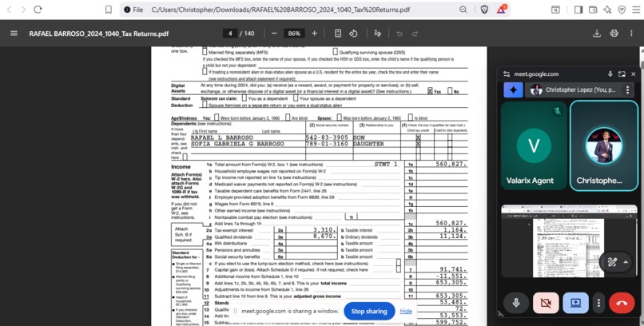Check Qualifying surviving spouse (QSS) box

coord(335,52)
